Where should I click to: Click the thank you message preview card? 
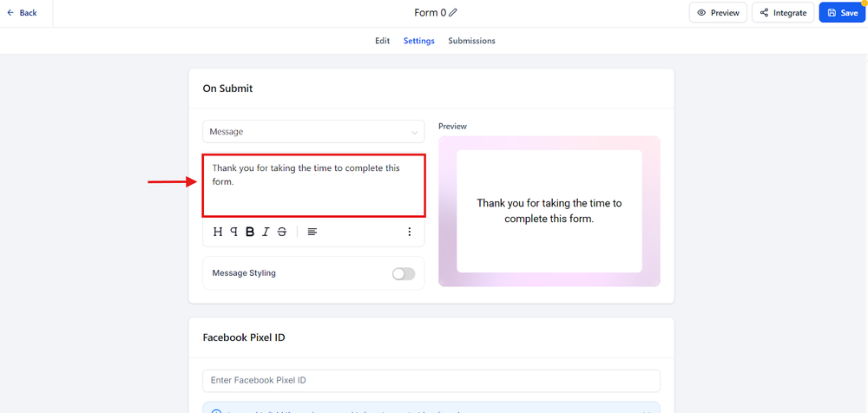coord(549,211)
